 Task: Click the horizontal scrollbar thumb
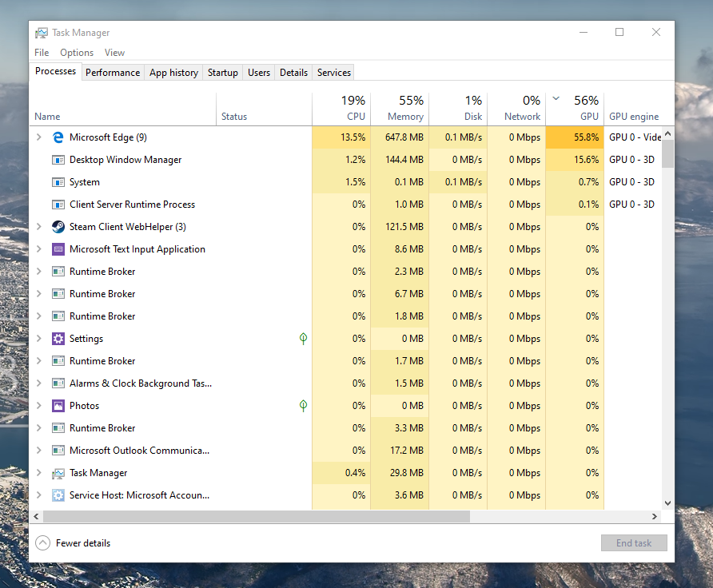pyautogui.click(x=257, y=517)
